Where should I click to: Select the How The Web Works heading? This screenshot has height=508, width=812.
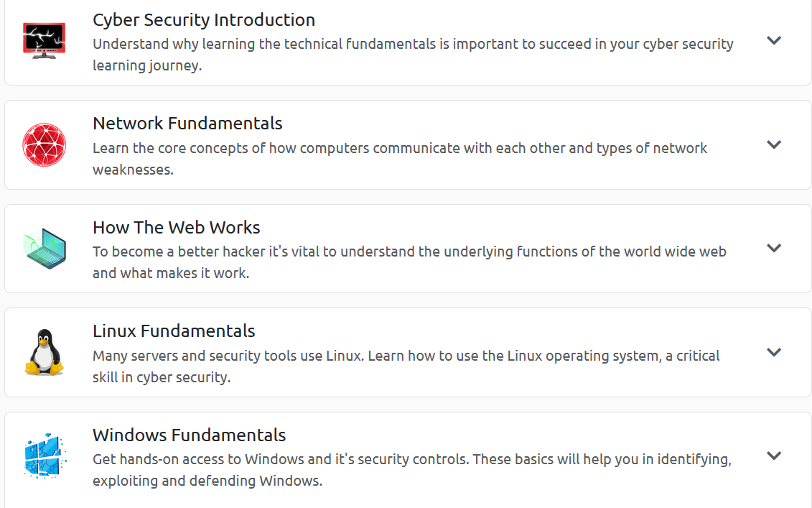point(176,228)
